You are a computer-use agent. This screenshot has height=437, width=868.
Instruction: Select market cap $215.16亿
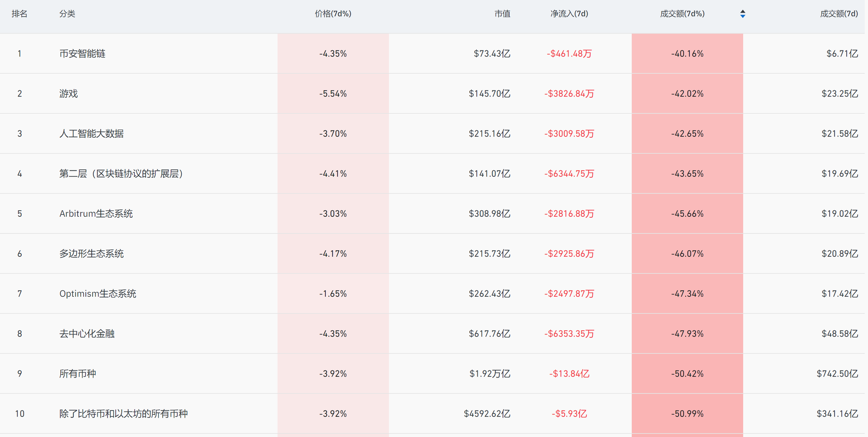pyautogui.click(x=490, y=133)
